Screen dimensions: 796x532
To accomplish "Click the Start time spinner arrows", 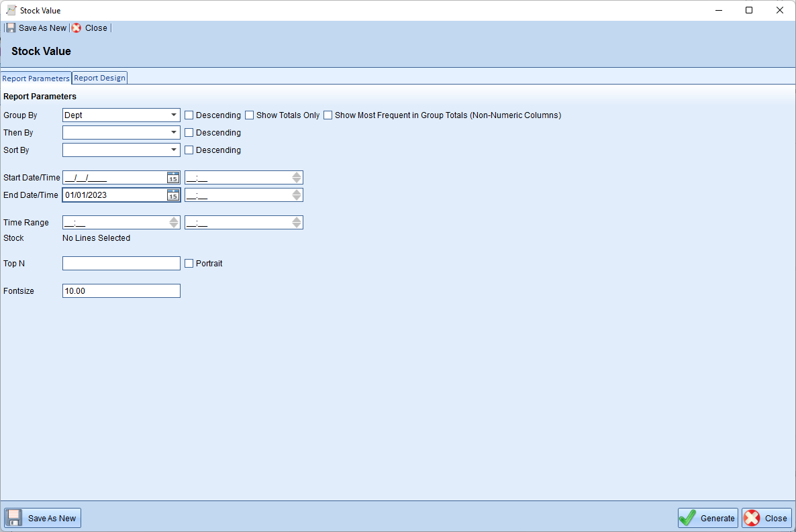I will coord(297,178).
